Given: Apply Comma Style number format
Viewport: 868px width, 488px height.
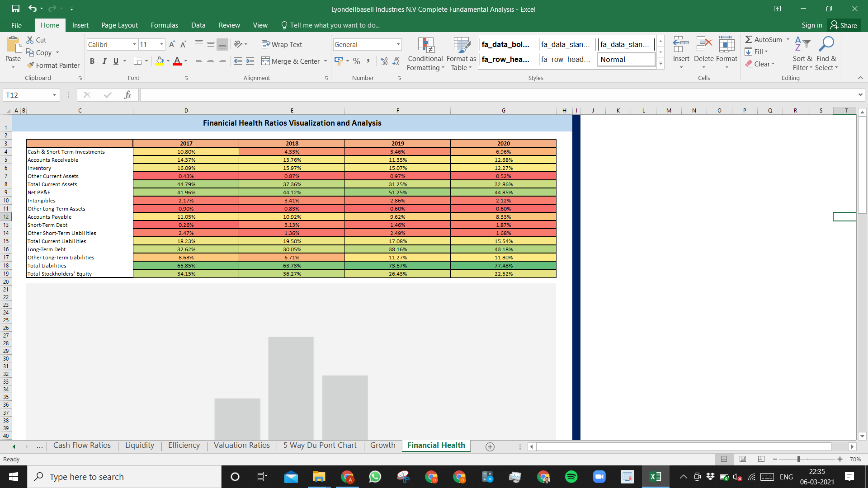Looking at the screenshot, I should [x=368, y=61].
